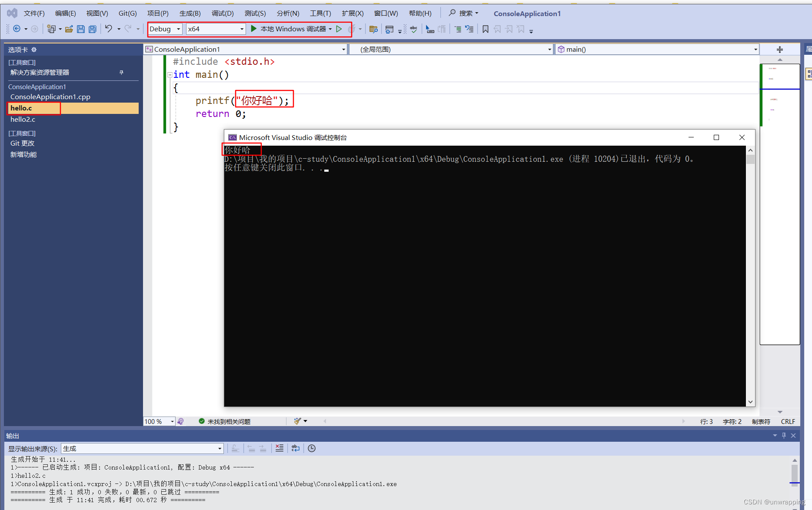This screenshot has height=510, width=812.
Task: Click the browser window icon in toolbar
Action: pos(389,29)
